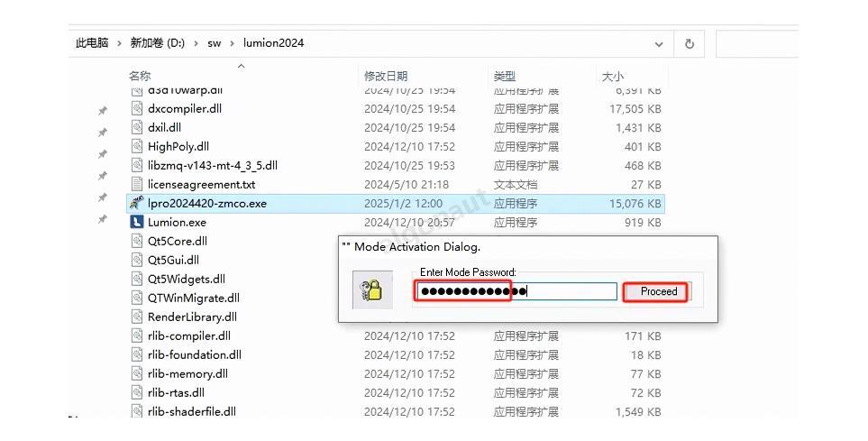Go to the sw folder breadcrumb
Screen dimensions: 868x441
(215, 43)
